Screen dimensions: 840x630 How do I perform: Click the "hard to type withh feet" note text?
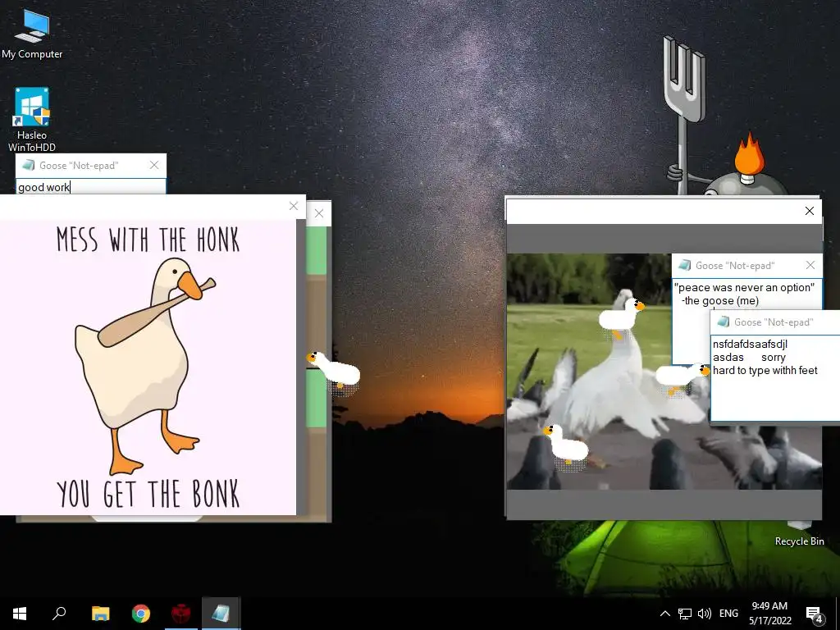coord(765,370)
